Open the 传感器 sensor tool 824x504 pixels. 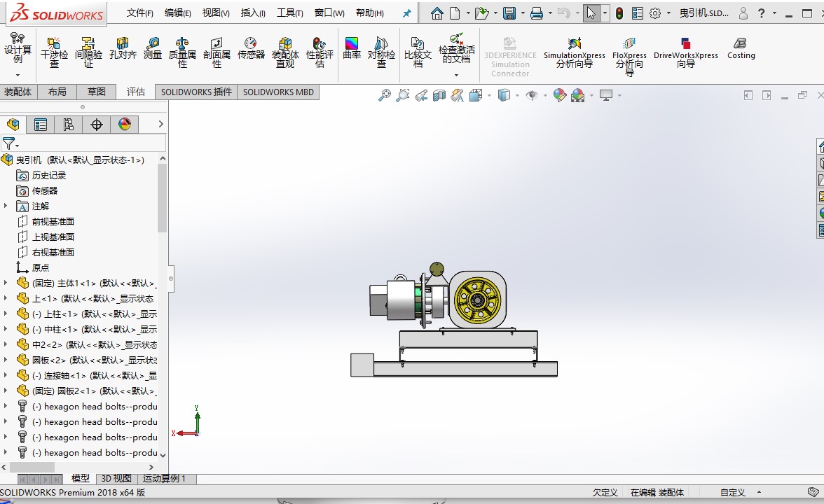click(x=251, y=48)
